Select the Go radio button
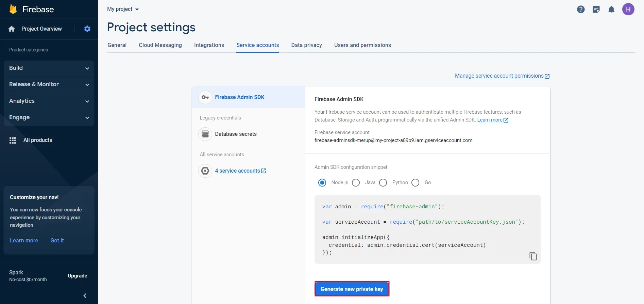 [x=416, y=183]
